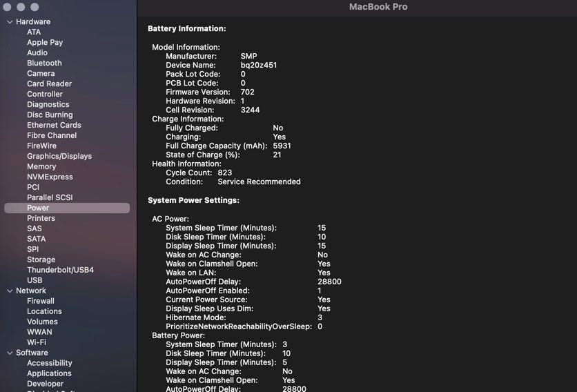Open Card Reader entry

pyautogui.click(x=49, y=84)
